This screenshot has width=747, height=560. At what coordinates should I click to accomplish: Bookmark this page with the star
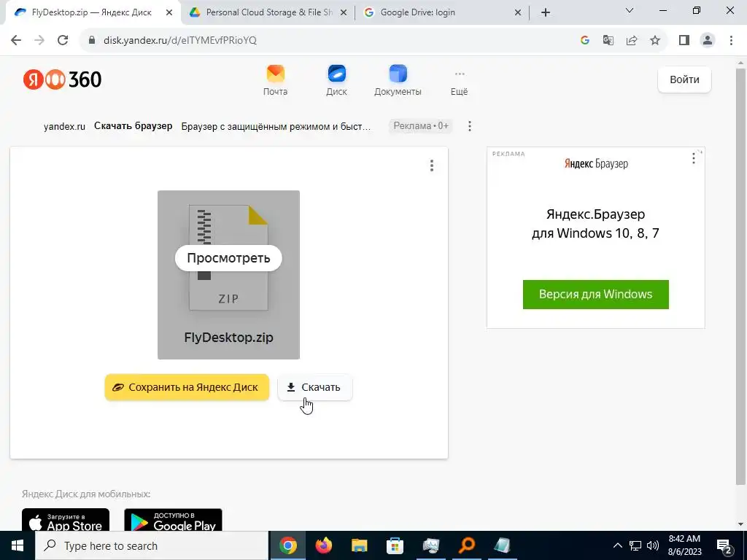[x=655, y=41]
